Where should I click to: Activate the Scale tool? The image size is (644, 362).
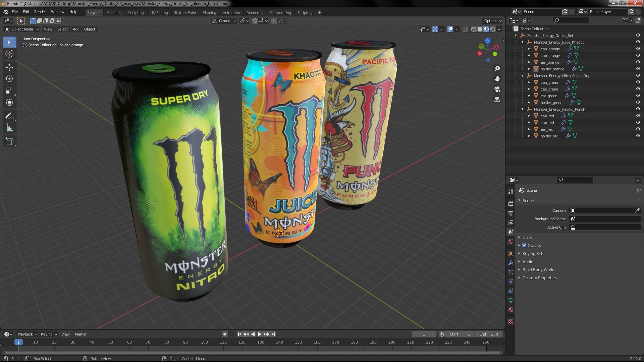coord(9,91)
